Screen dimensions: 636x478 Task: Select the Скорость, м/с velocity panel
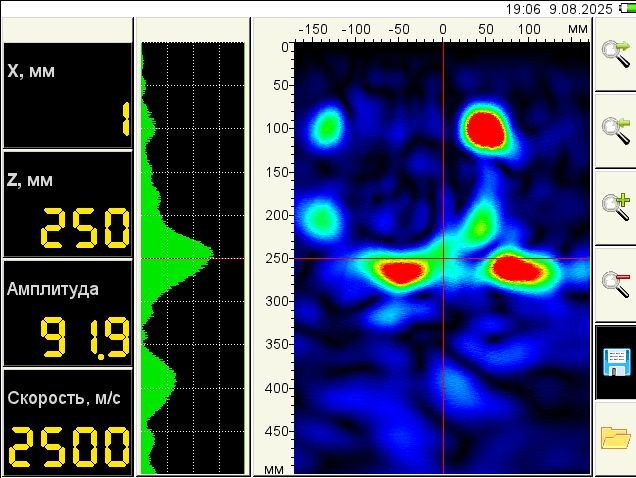[67, 422]
